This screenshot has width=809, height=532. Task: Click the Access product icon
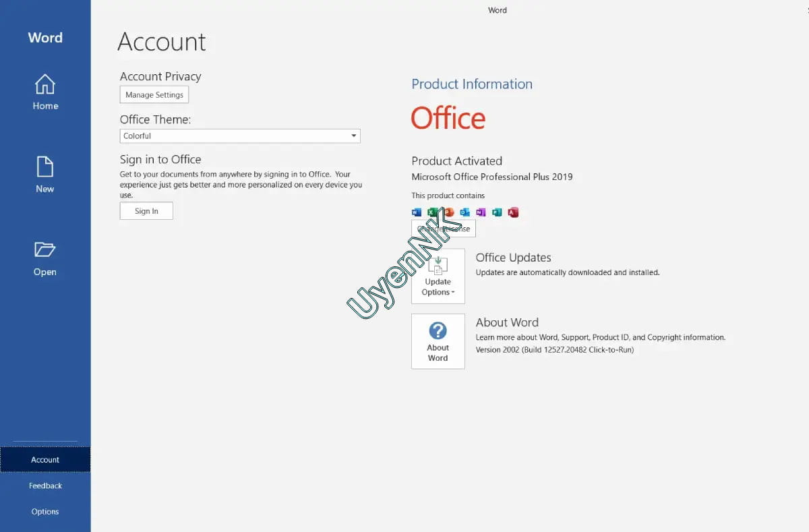pyautogui.click(x=513, y=212)
